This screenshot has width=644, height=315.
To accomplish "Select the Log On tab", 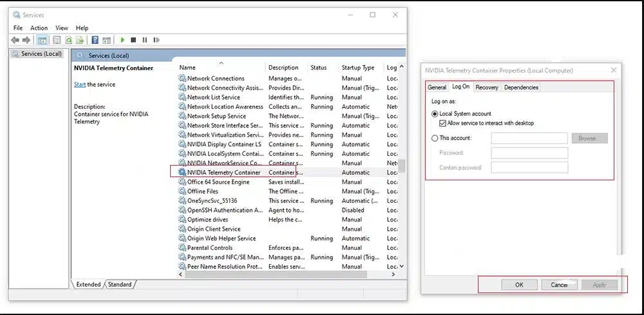I will tap(461, 87).
